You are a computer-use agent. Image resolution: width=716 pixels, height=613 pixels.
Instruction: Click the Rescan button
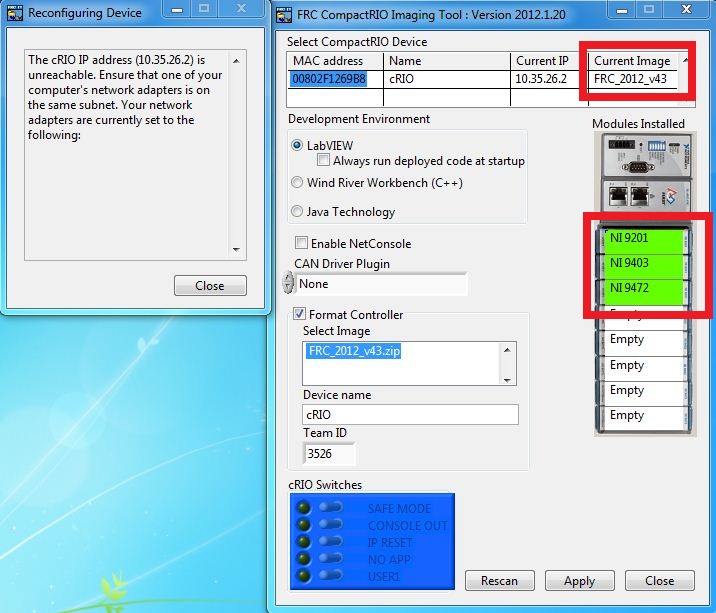point(500,581)
